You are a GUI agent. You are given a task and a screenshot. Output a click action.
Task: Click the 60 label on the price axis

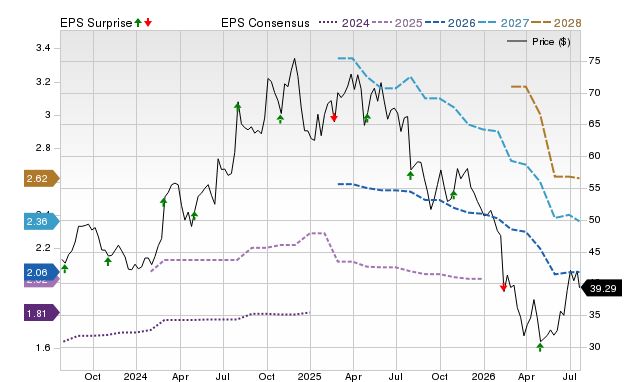click(x=595, y=156)
